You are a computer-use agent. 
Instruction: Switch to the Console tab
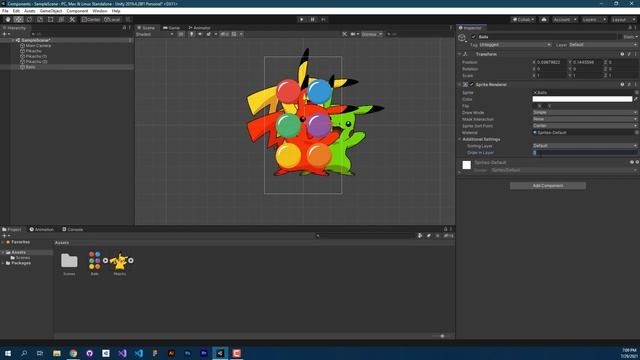pyautogui.click(x=73, y=229)
